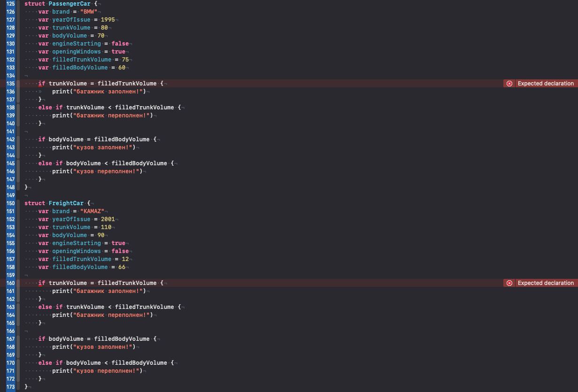This screenshot has height=392, width=578.
Task: Open "Expected declaration" message on line 160
Action: tap(546, 283)
